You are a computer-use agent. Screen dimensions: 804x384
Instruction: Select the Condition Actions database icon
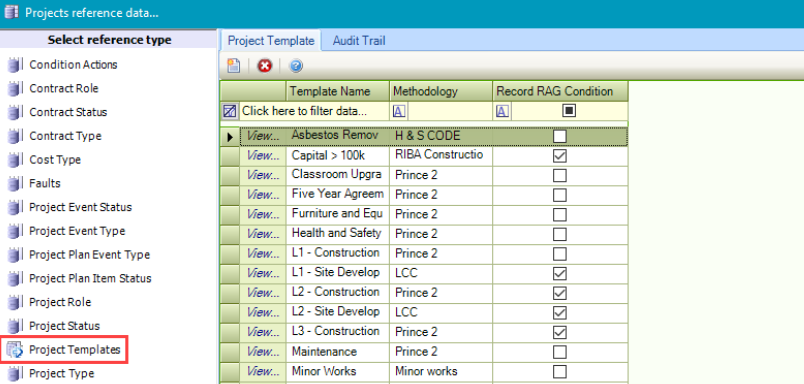[x=15, y=65]
